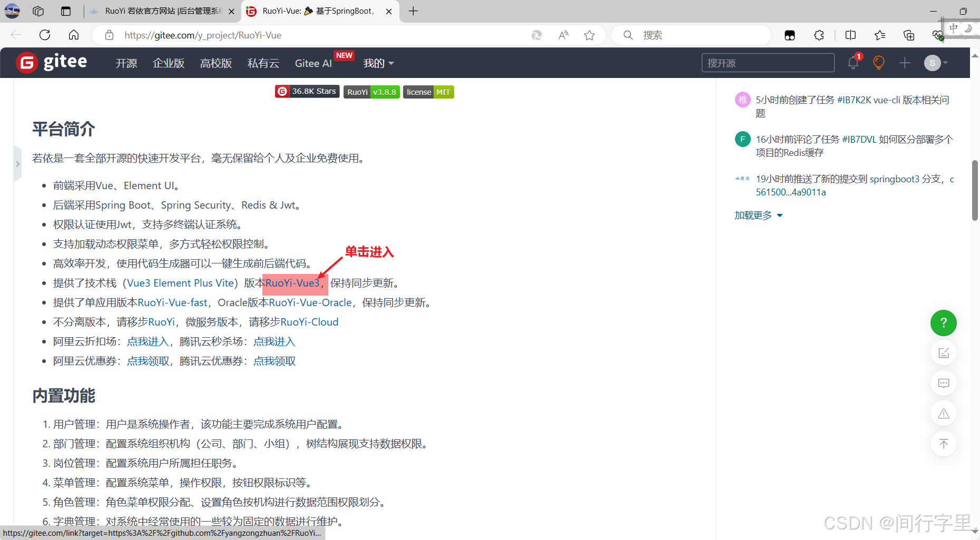The width and height of the screenshot is (980, 540).
Task: Open RuoYi-Vue-Oracle link
Action: point(310,302)
